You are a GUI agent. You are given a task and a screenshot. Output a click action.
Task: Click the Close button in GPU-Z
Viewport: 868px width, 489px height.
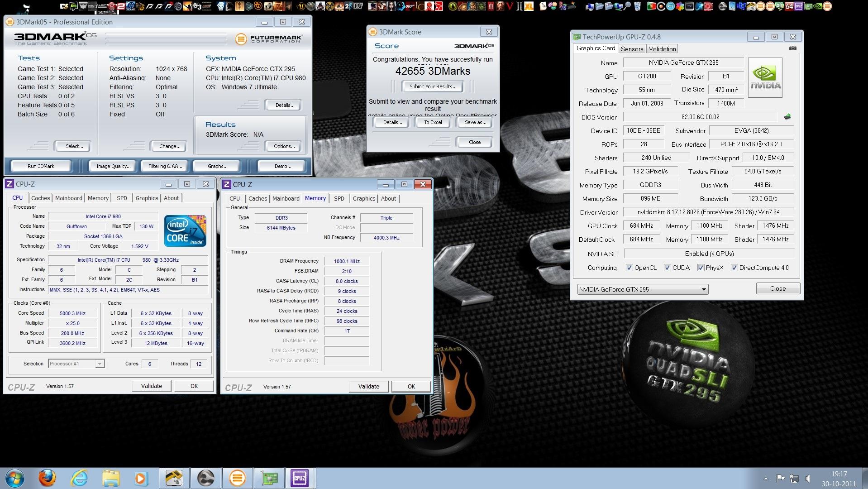(778, 288)
